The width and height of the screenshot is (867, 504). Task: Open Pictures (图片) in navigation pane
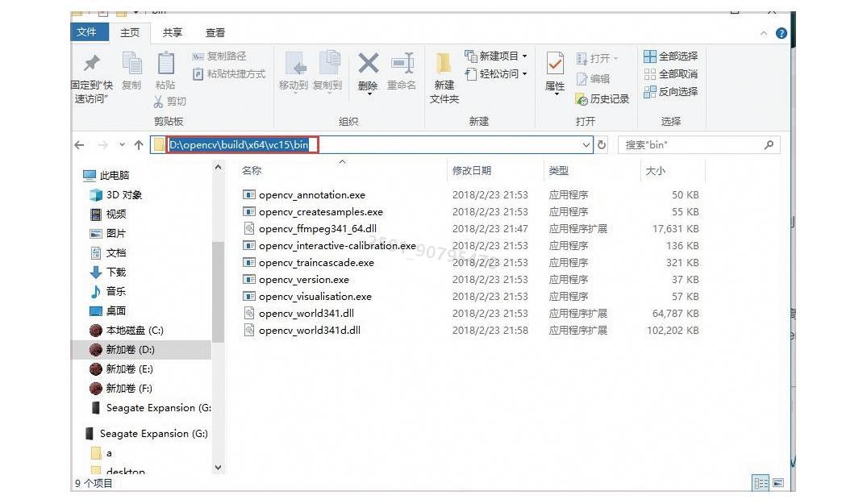click(x=108, y=233)
